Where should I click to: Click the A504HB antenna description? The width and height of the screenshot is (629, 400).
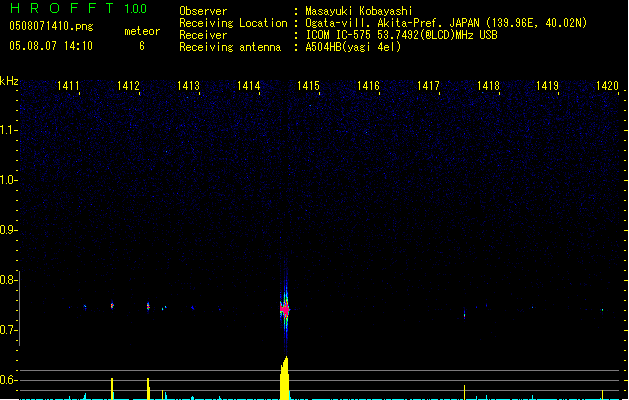353,47
